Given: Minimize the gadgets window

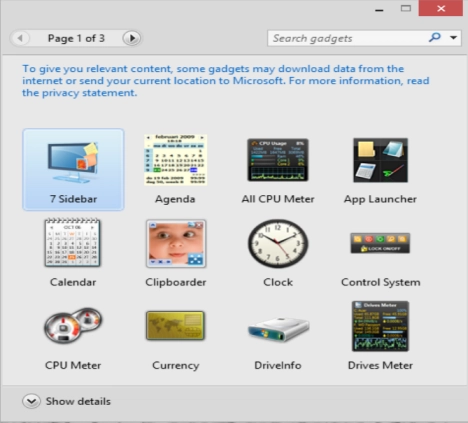Looking at the screenshot, I should click(x=379, y=10).
